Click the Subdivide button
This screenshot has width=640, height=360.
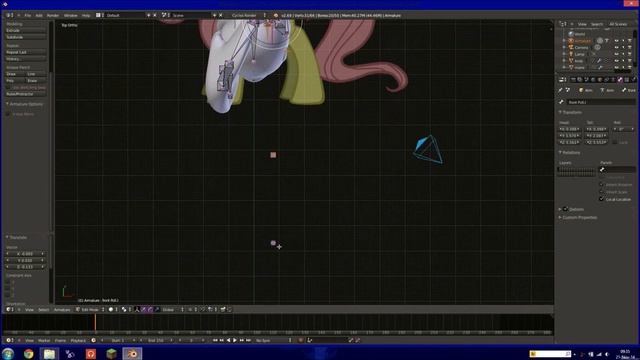coord(25,37)
